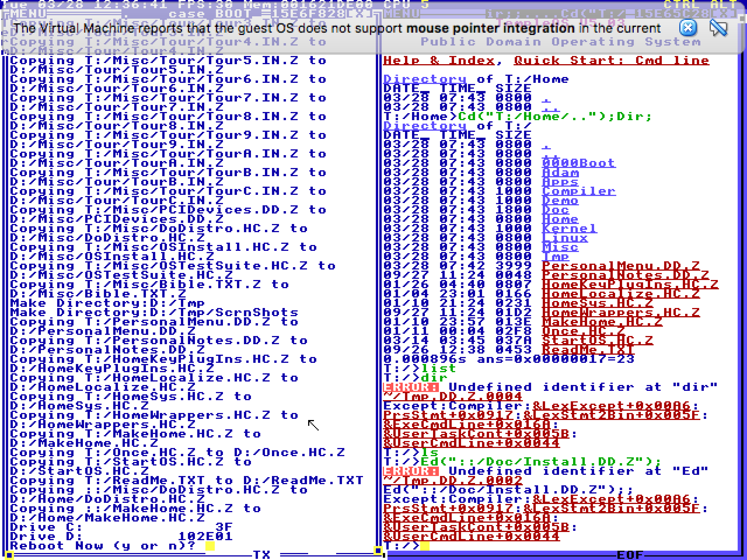The height and width of the screenshot is (560, 747).
Task: Click the left window's bottom-right resize handle
Action: (378, 551)
